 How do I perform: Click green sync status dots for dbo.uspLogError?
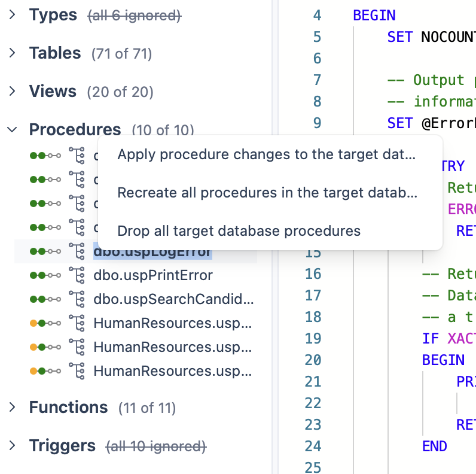(45, 251)
